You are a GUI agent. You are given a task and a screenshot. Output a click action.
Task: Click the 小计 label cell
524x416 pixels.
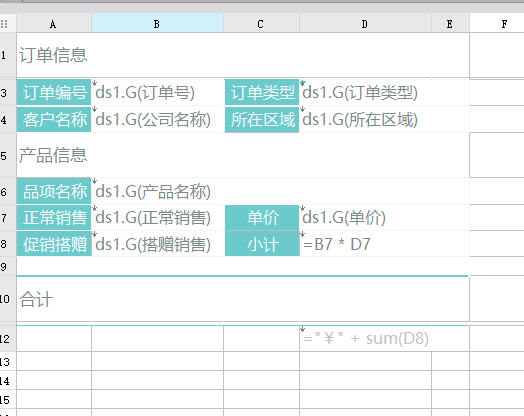(262, 244)
